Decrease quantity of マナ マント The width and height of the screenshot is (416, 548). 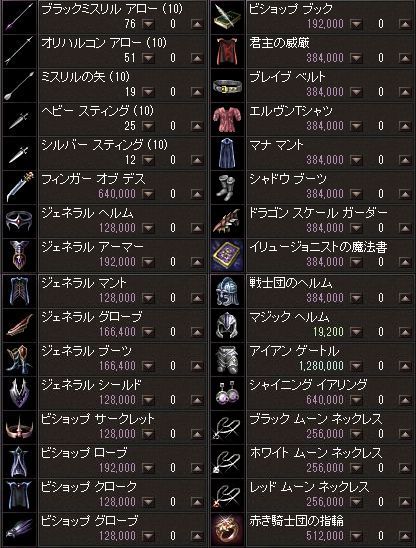[x=356, y=160]
